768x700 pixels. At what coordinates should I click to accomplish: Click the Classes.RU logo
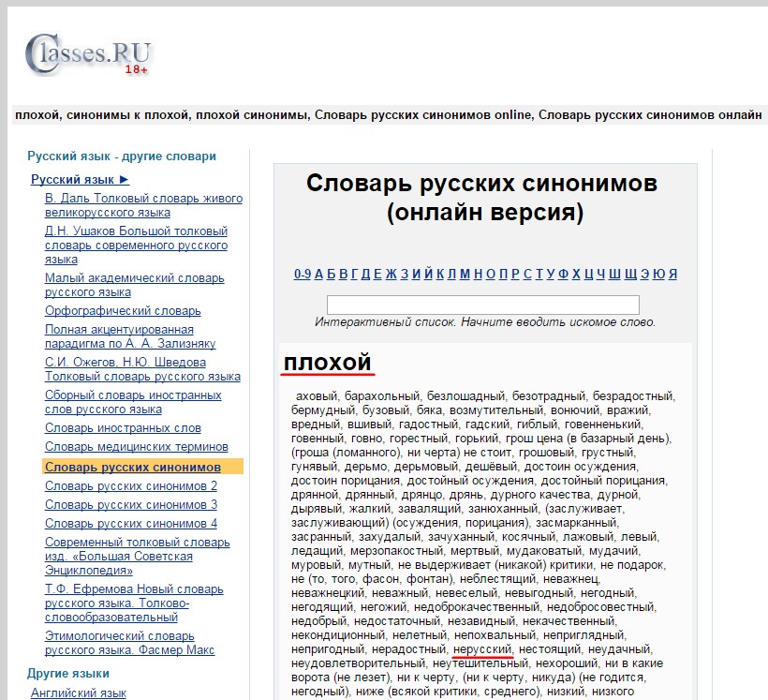(87, 53)
